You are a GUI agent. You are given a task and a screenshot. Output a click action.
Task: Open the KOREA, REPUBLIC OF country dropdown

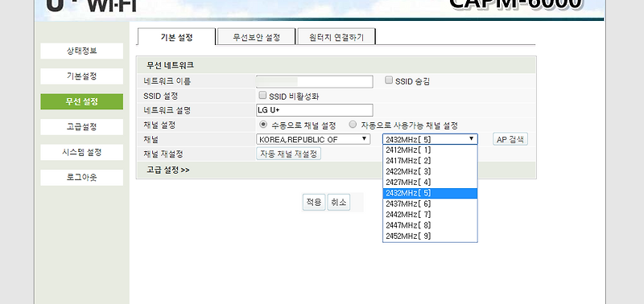click(313, 139)
